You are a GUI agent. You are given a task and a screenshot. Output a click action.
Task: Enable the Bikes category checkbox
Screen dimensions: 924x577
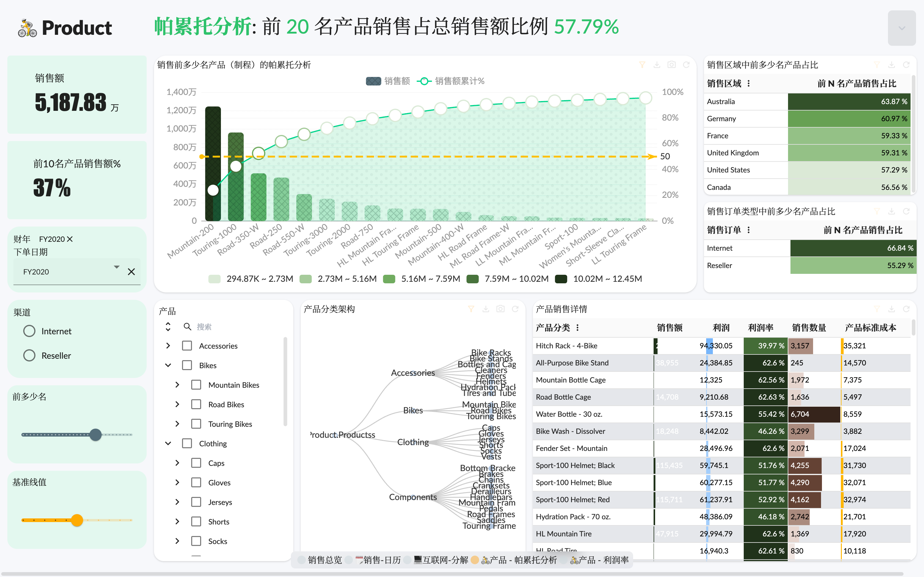[188, 365]
